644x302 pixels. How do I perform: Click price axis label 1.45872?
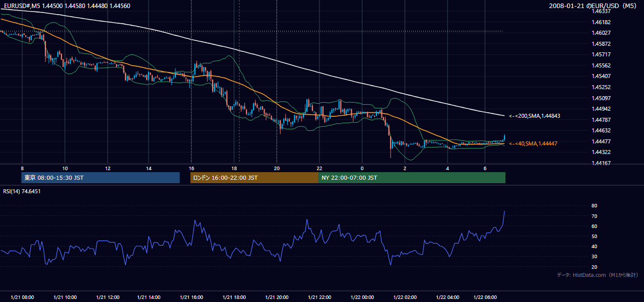click(601, 44)
